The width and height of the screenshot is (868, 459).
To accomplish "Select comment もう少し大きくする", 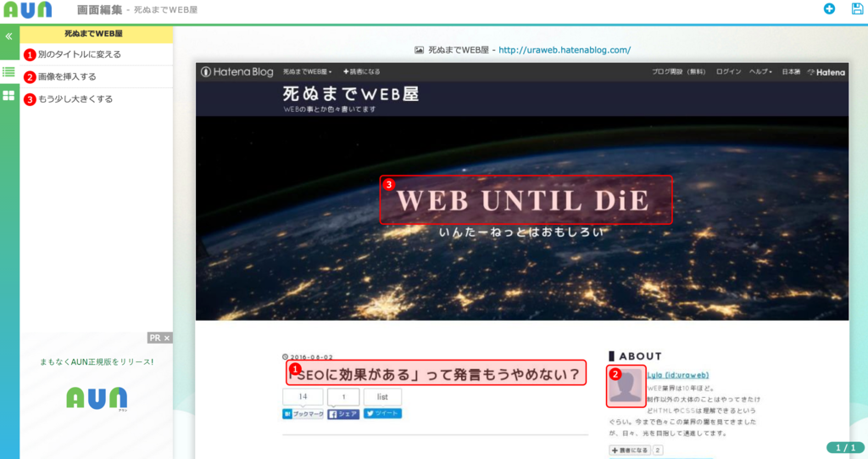I will (97, 99).
